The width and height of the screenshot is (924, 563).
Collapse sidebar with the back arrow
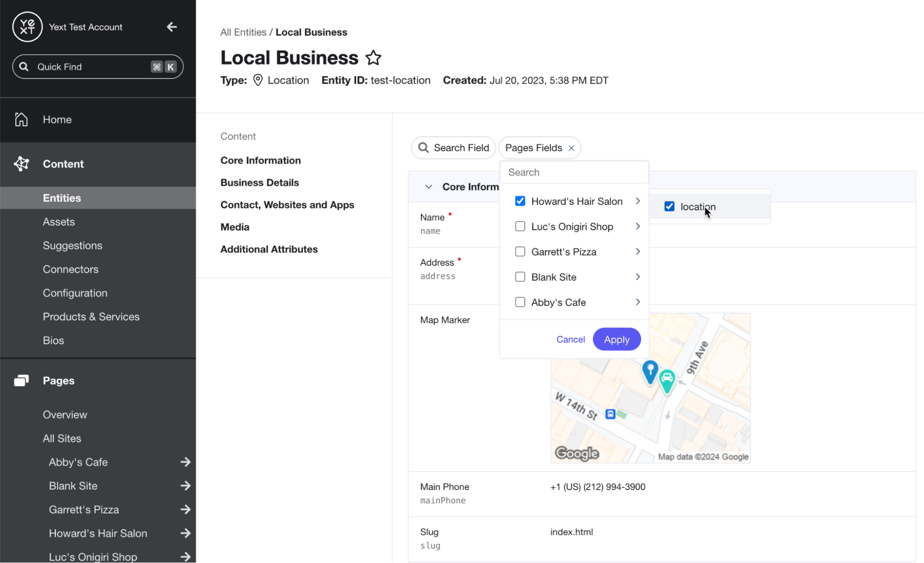coord(172,27)
